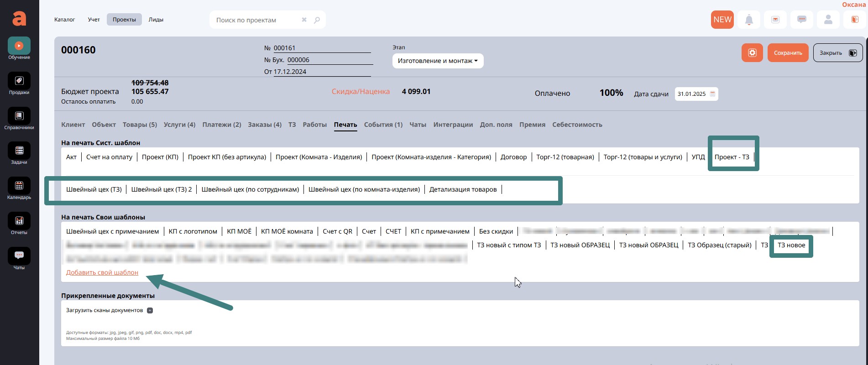
Task: Open the Календарь sidebar icon
Action: click(x=19, y=186)
